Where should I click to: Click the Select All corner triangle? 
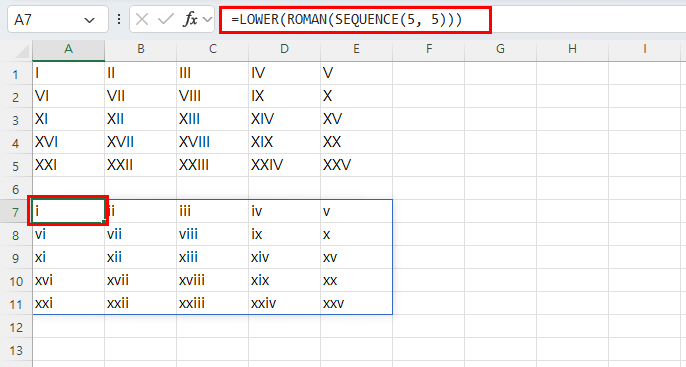(x=22, y=51)
